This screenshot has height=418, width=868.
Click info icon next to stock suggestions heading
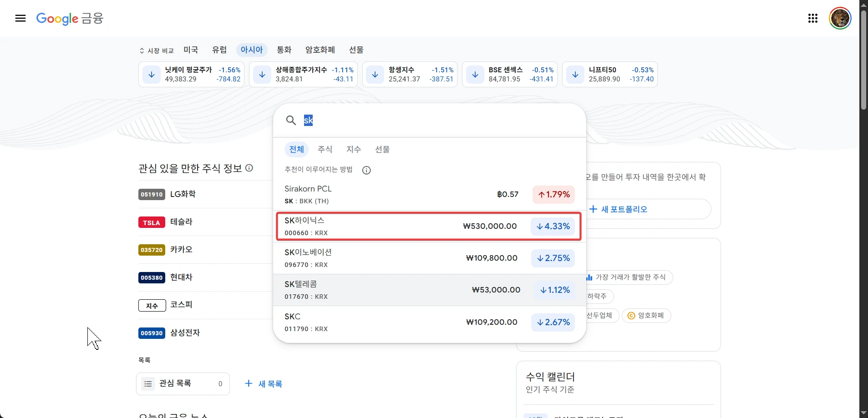tap(249, 168)
